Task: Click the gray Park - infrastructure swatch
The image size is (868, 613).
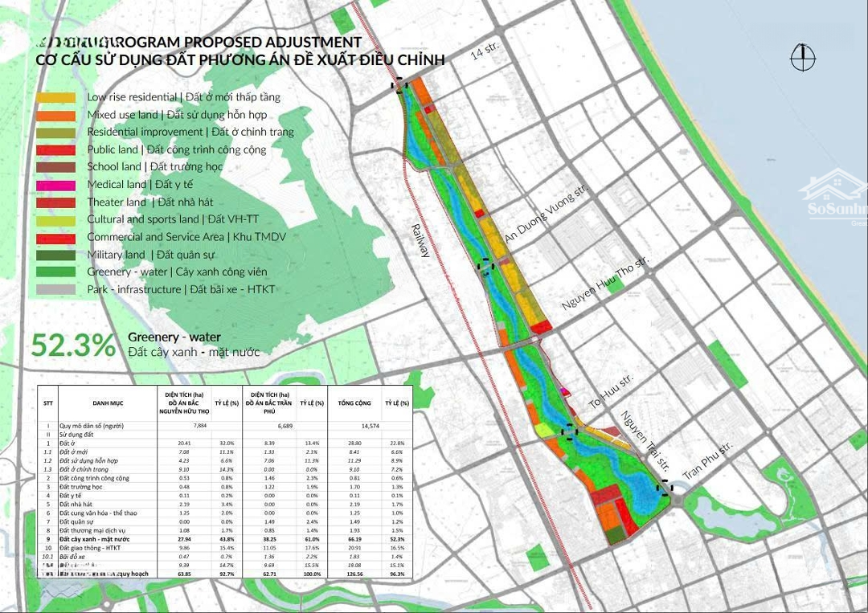Action: pos(55,289)
